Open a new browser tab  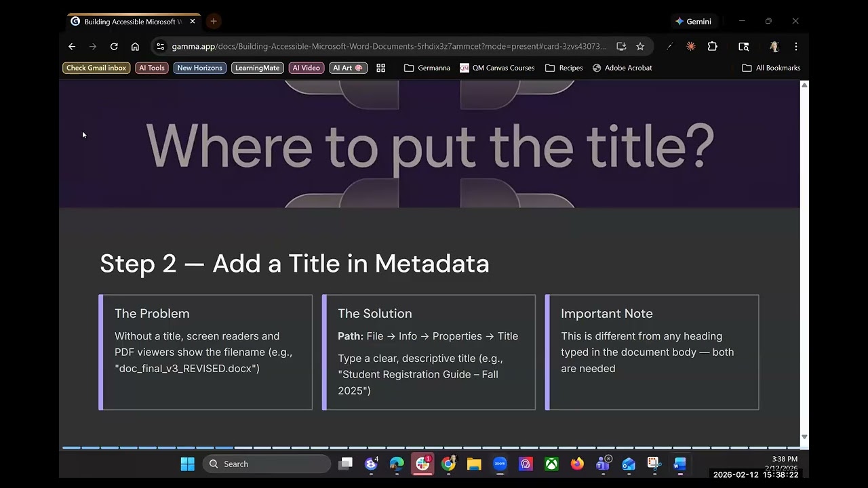[214, 22]
